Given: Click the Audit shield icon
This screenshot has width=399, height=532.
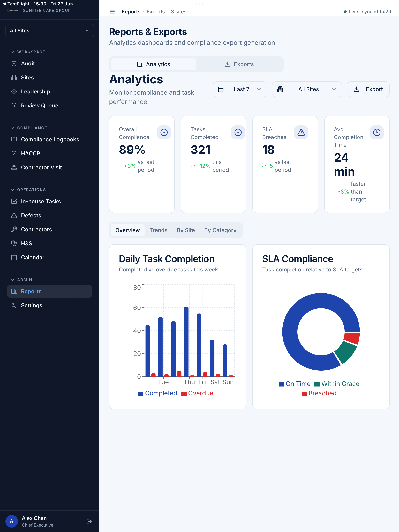Looking at the screenshot, I should (14, 63).
